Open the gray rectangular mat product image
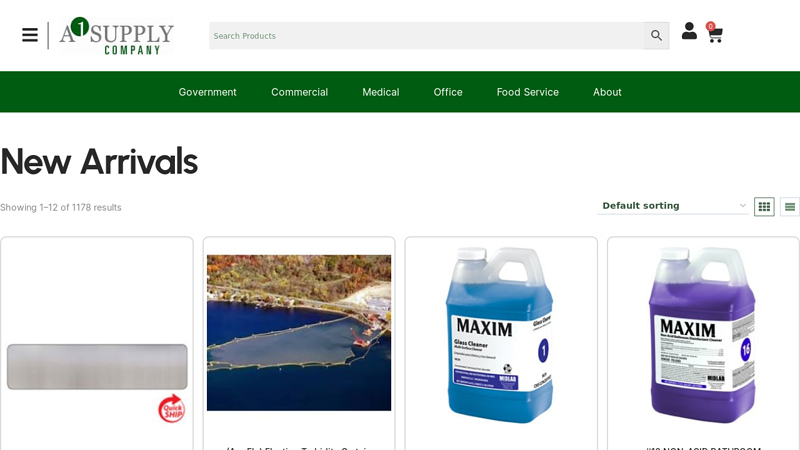Screen dimensions: 800x450 [97, 367]
